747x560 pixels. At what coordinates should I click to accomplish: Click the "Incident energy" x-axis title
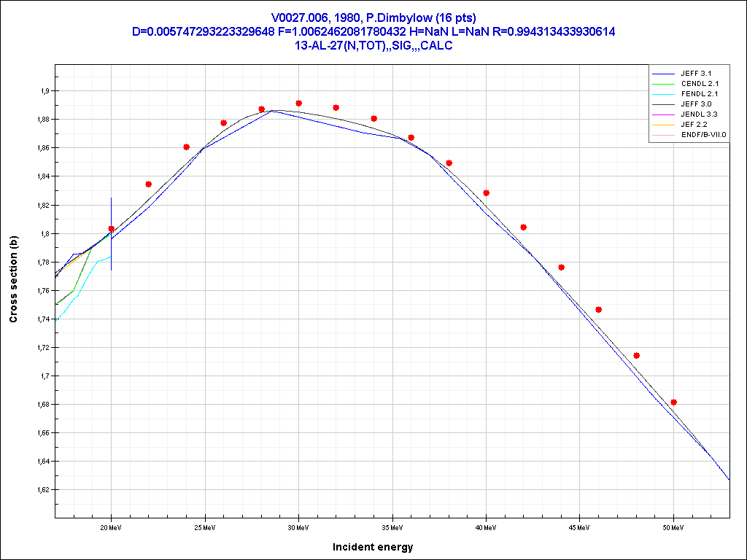pos(373,547)
